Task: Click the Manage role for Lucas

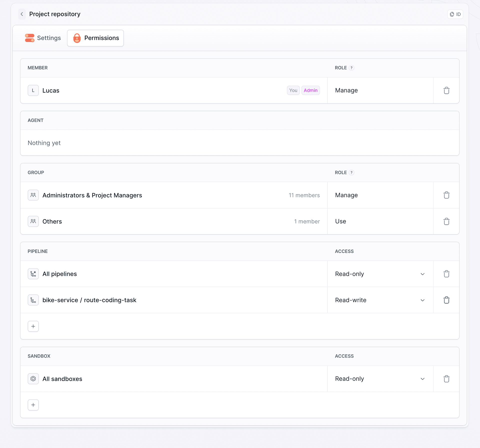Action: (x=346, y=90)
